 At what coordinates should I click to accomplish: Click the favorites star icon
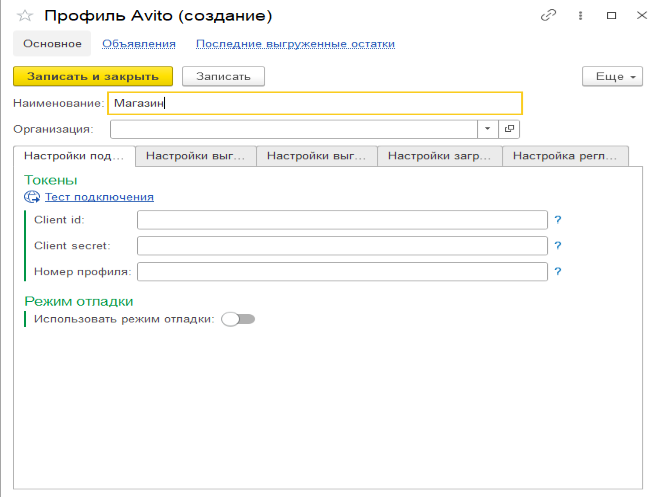[x=25, y=16]
